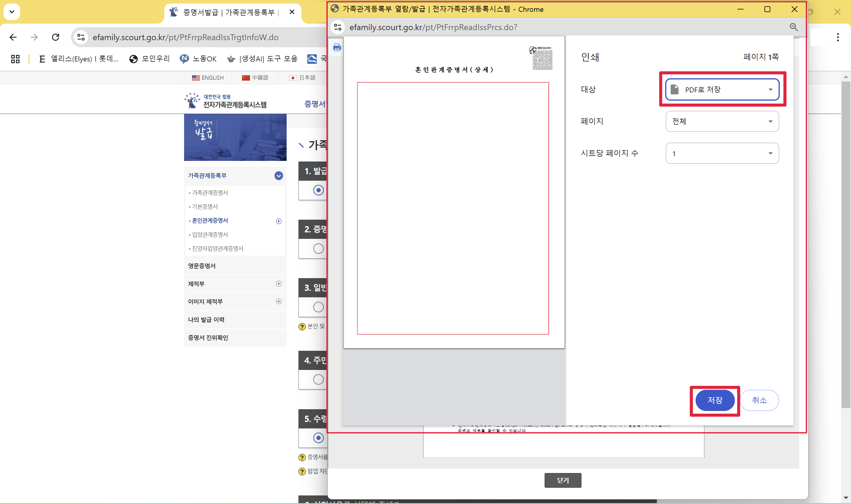Image resolution: width=851 pixels, height=504 pixels.
Task: Go back in the main browser window
Action: coord(13,37)
